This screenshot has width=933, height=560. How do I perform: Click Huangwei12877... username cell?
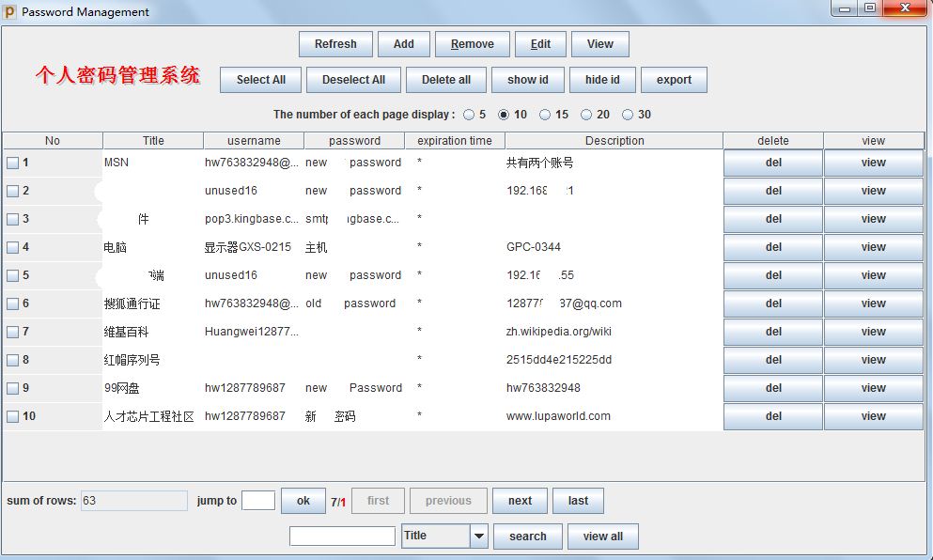click(252, 332)
